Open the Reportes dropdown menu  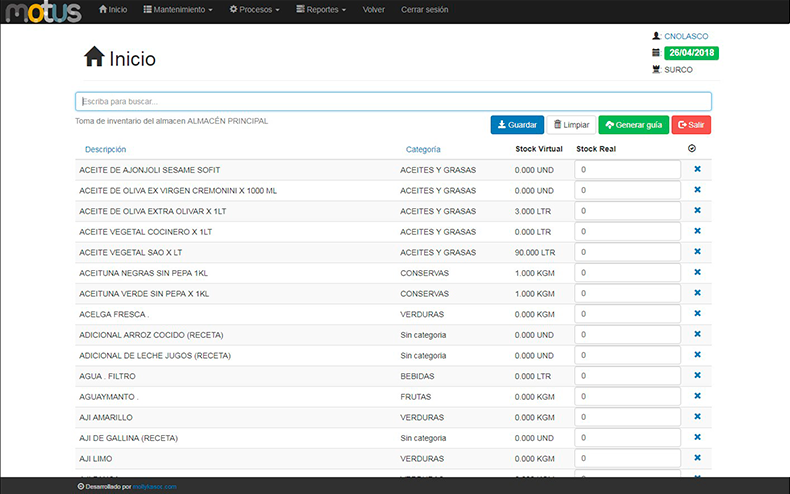pyautogui.click(x=321, y=9)
